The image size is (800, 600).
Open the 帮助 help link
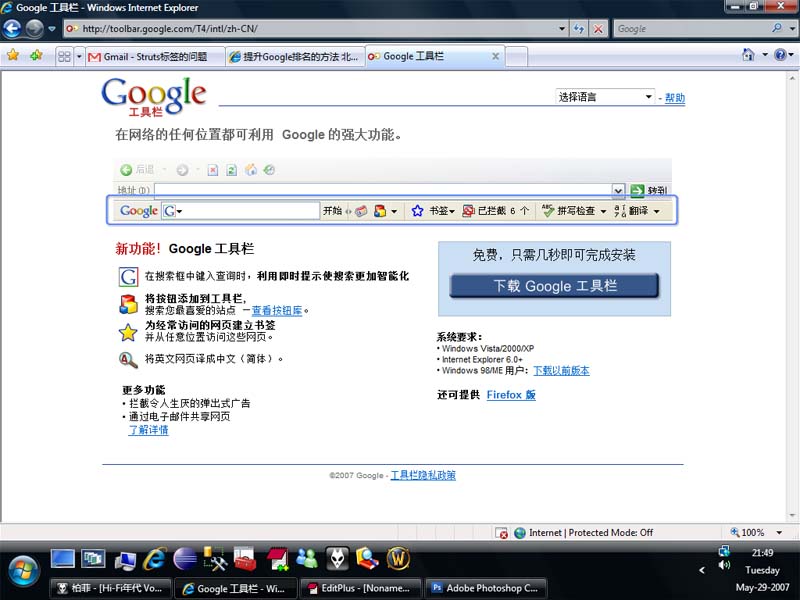coord(675,98)
